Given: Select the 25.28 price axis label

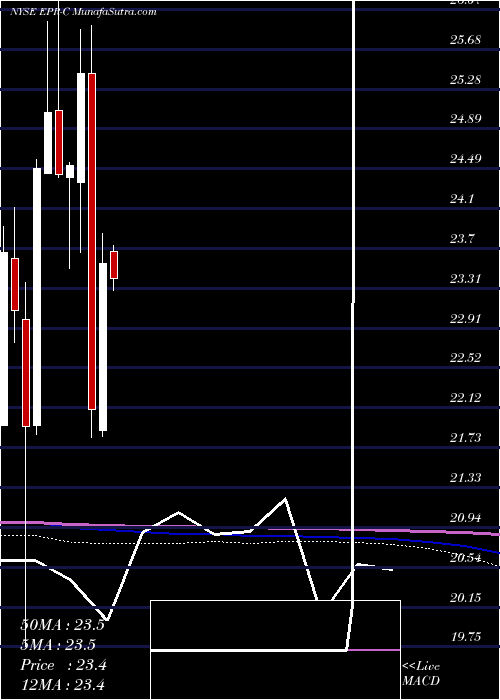Looking at the screenshot, I should click(465, 80).
